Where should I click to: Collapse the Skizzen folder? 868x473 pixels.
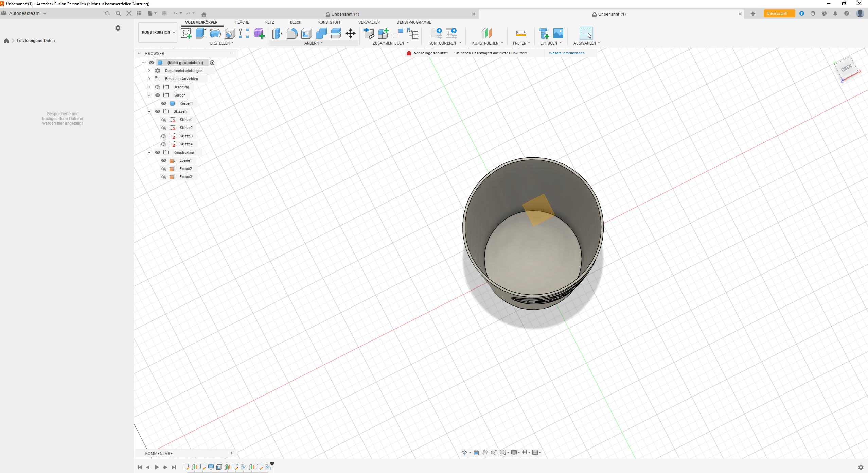point(149,111)
